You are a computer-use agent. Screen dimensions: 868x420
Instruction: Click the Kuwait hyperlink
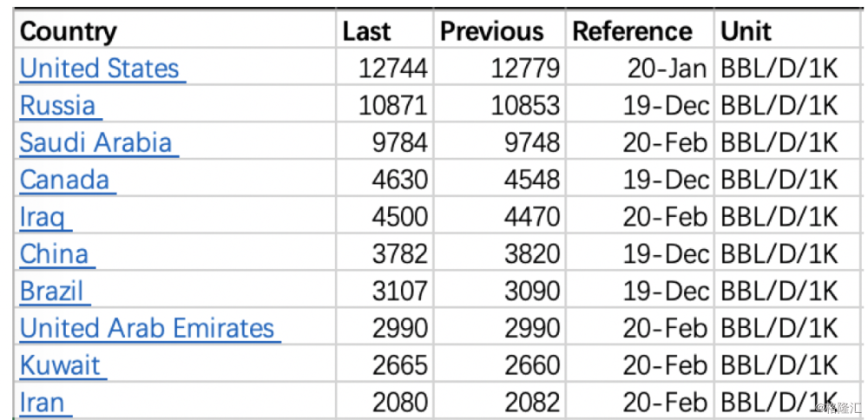(x=60, y=365)
